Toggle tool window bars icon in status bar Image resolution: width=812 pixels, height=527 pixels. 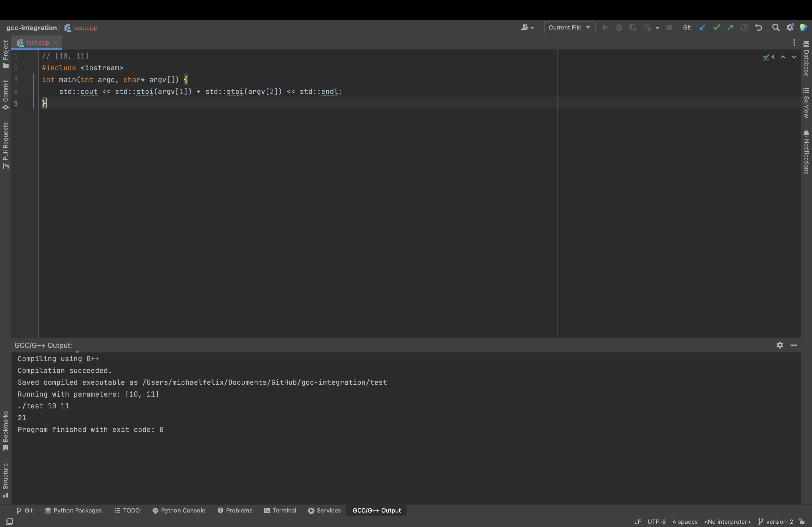(x=10, y=522)
